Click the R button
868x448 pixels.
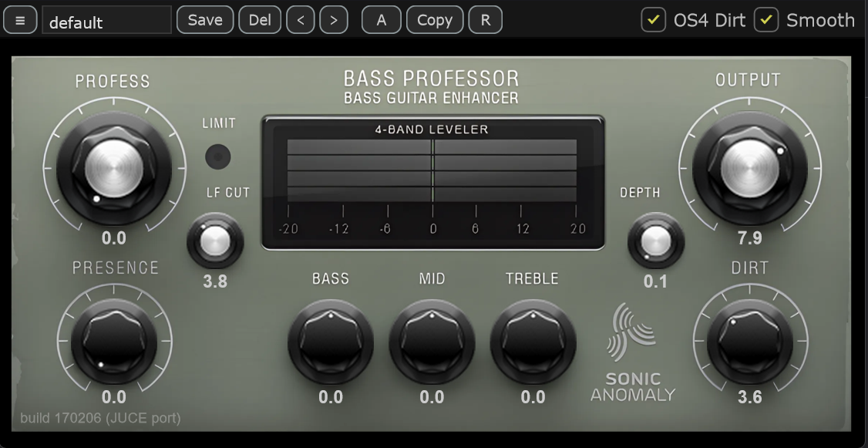tap(486, 21)
